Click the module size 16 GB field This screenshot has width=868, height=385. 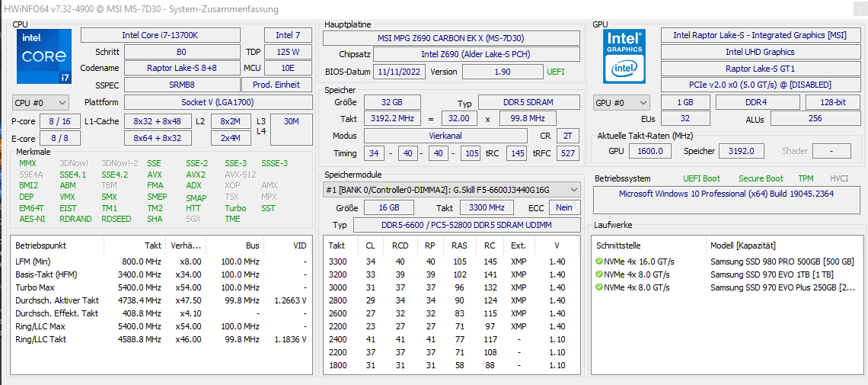coord(388,207)
